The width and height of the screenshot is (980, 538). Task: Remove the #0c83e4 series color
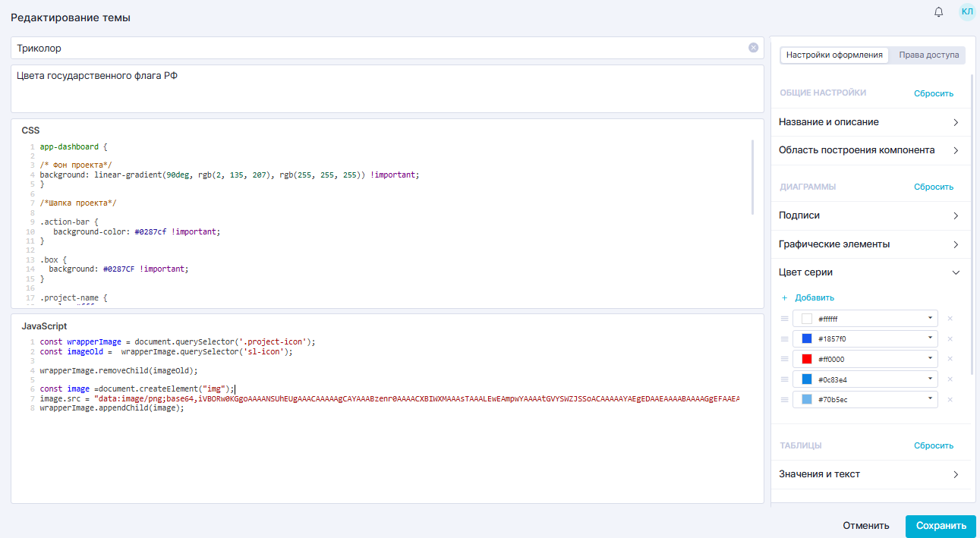(950, 379)
